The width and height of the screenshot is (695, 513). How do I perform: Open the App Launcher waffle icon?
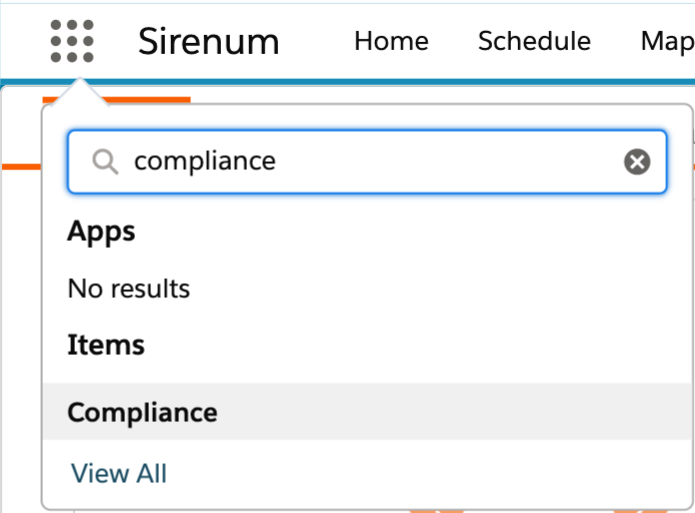[x=72, y=41]
